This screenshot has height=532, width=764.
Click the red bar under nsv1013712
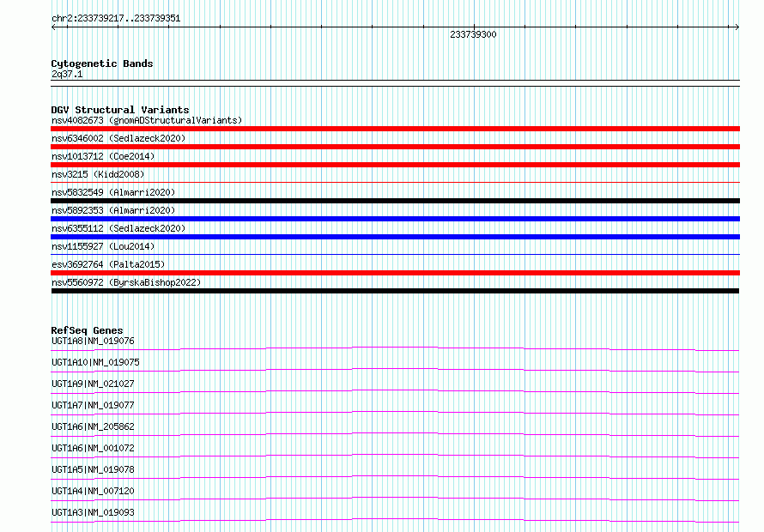tap(395, 165)
